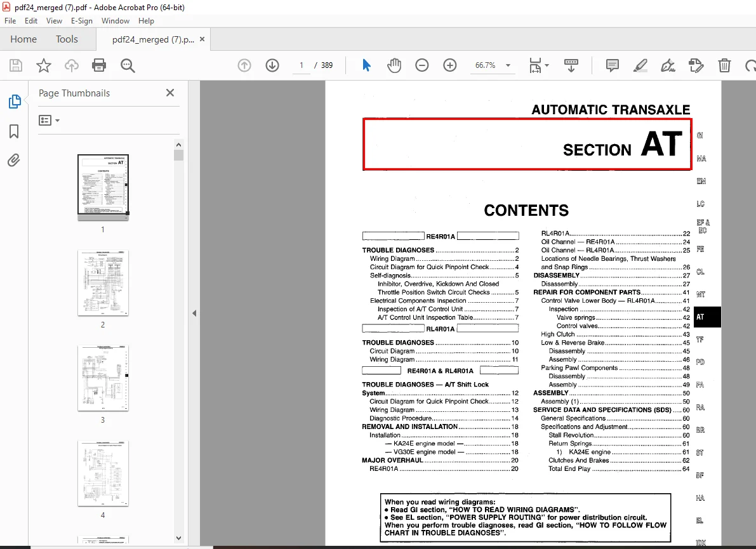Select the Highlight text pen tool
This screenshot has width=756, height=549.
click(x=640, y=65)
